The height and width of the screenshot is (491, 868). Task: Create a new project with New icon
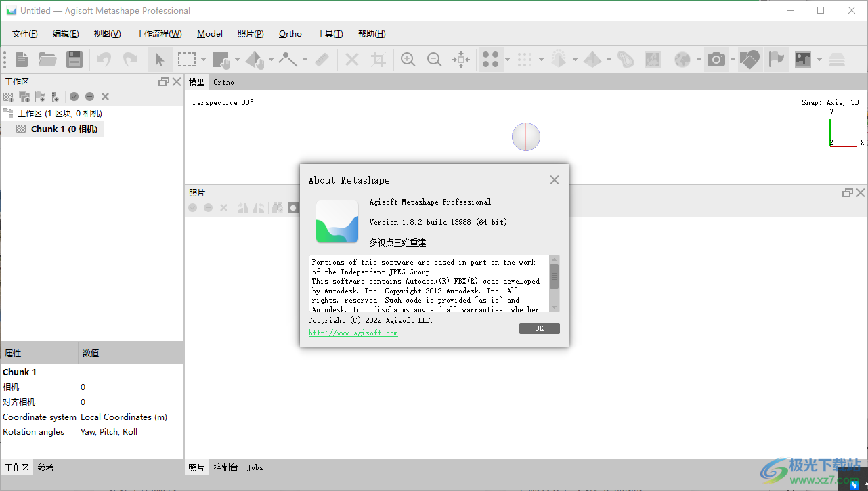[22, 60]
